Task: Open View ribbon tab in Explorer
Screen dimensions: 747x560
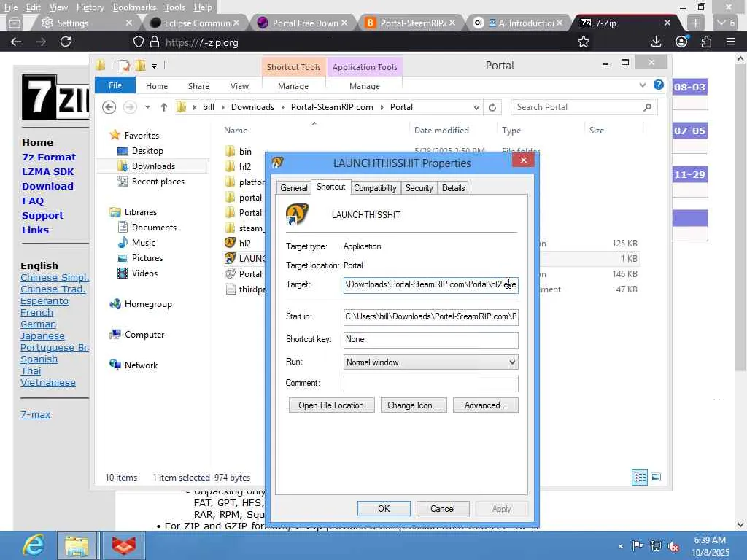Action: pyautogui.click(x=239, y=86)
